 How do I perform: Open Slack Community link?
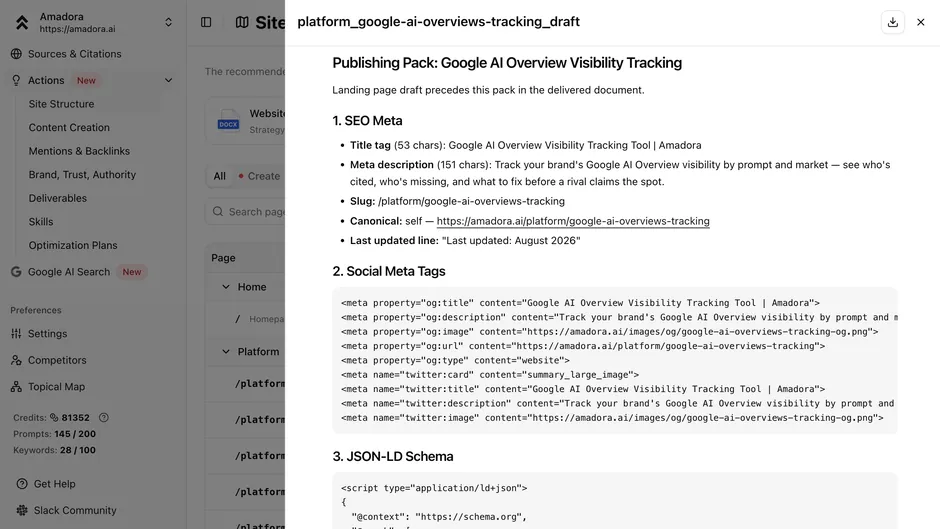tap(75, 510)
